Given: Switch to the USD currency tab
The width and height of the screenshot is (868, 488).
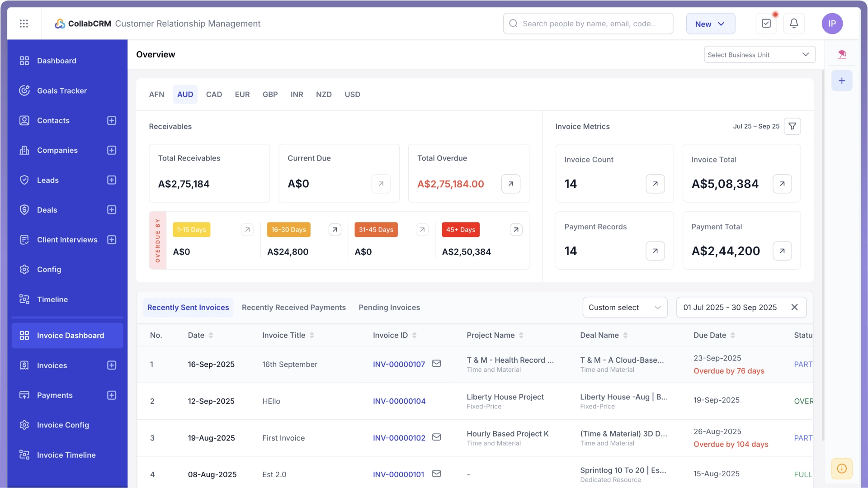Looking at the screenshot, I should (352, 95).
